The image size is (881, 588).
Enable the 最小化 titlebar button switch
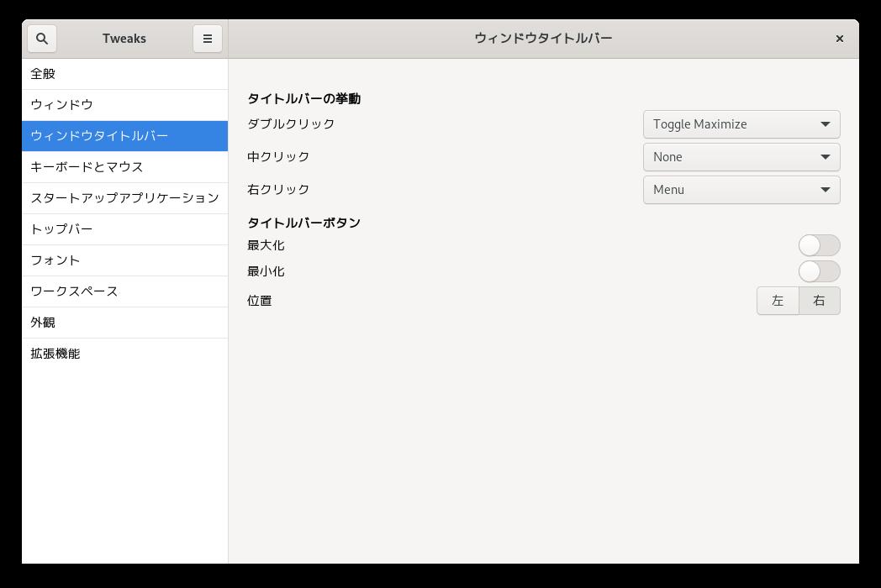(x=819, y=271)
